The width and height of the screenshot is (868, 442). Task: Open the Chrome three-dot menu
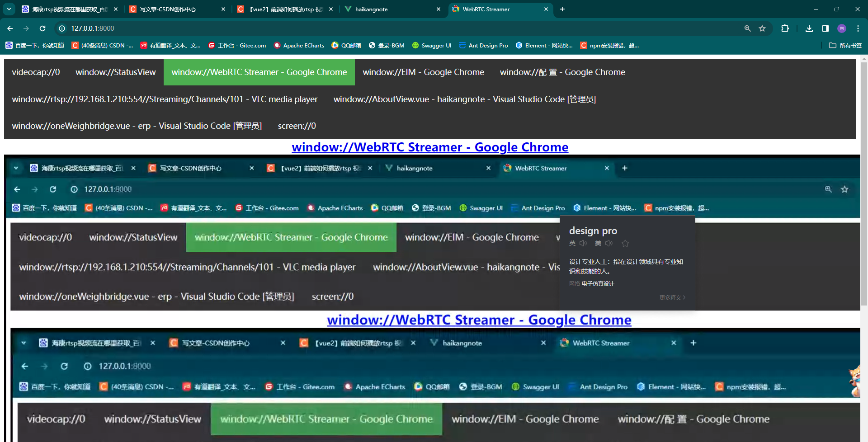[859, 28]
